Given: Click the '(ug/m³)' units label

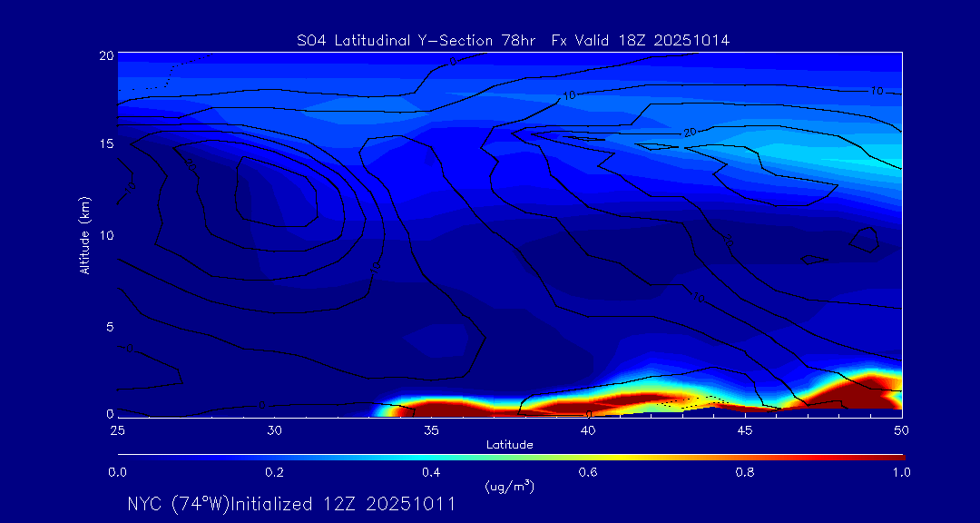Looking at the screenshot, I should point(509,487).
